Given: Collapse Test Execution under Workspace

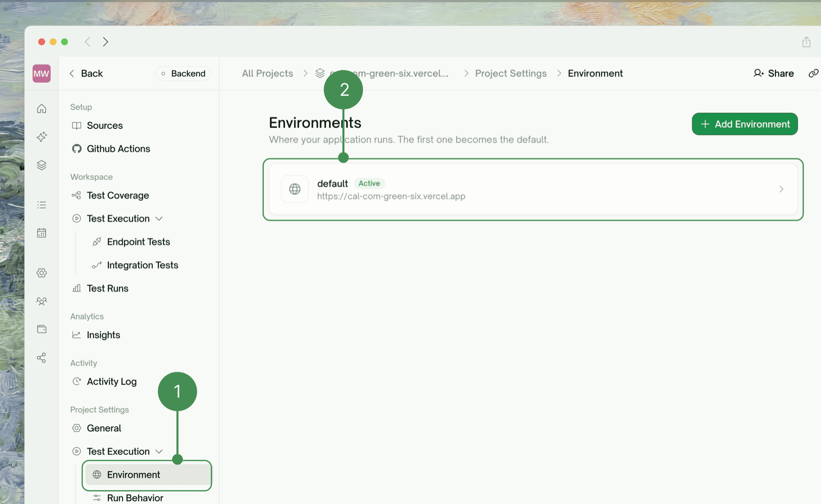Looking at the screenshot, I should [x=159, y=219].
